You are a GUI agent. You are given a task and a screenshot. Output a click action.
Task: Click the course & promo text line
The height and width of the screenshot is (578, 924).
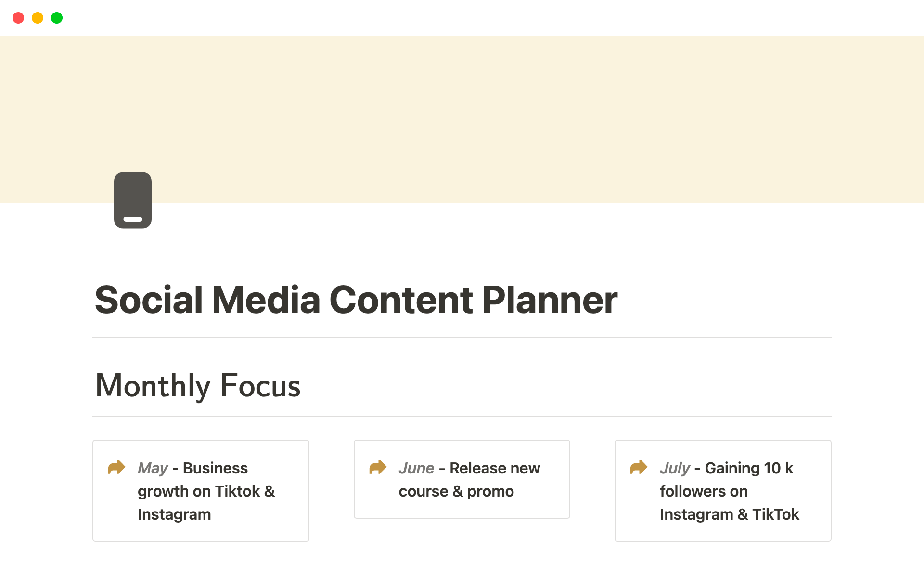pos(456,491)
